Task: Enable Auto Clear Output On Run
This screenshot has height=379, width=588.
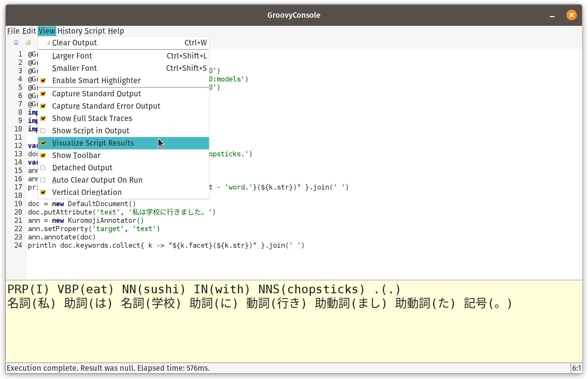Action: [97, 180]
